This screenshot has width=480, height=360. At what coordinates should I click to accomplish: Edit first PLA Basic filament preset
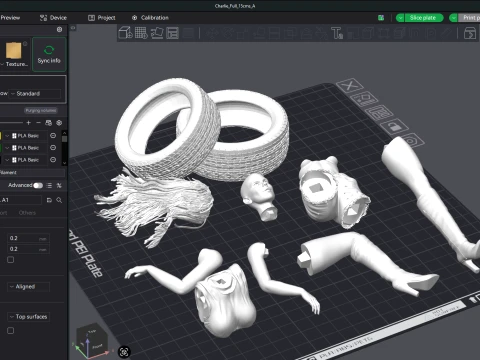53,136
